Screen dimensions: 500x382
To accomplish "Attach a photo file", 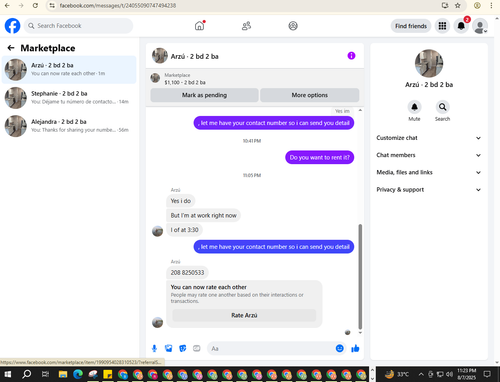I will (169, 348).
